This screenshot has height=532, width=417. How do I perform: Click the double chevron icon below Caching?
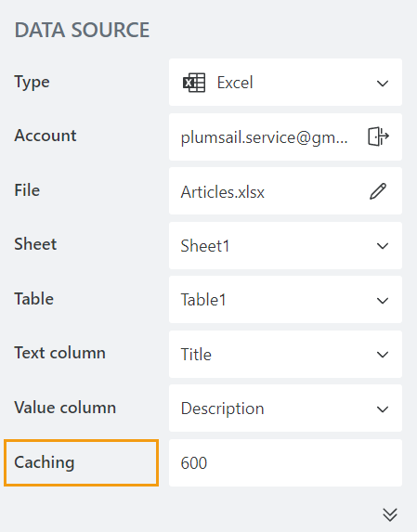(x=390, y=514)
